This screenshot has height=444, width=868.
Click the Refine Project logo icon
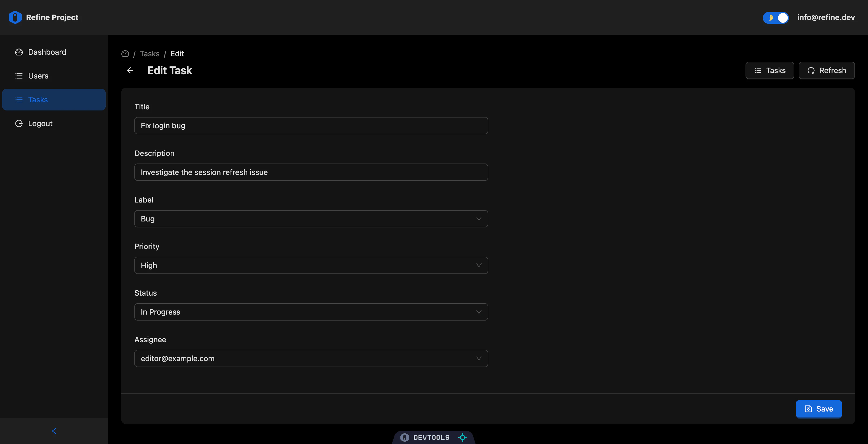click(15, 17)
